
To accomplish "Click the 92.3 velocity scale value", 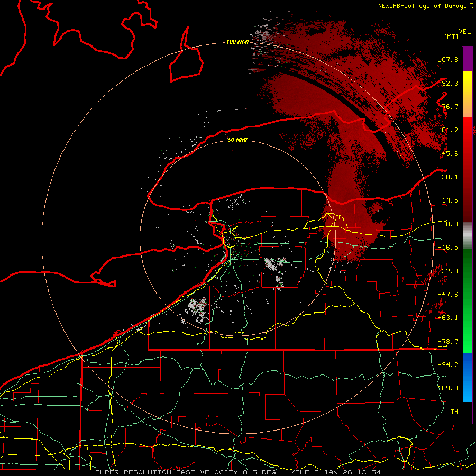I will pyautogui.click(x=450, y=83).
